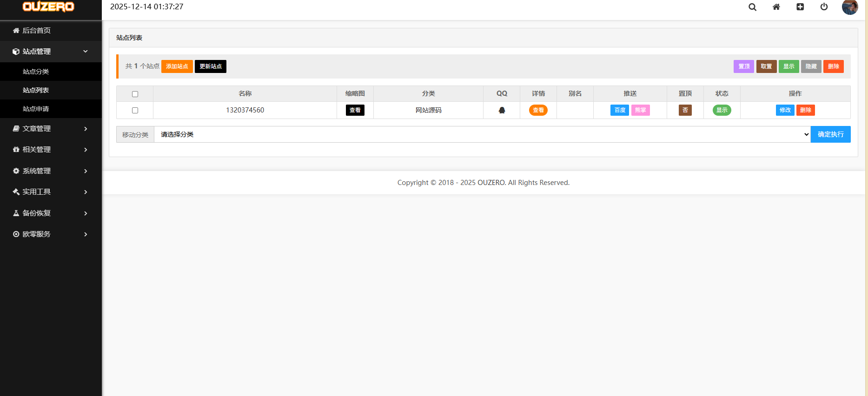Click the OUZERO logo
This screenshot has width=868, height=396.
[x=48, y=7]
